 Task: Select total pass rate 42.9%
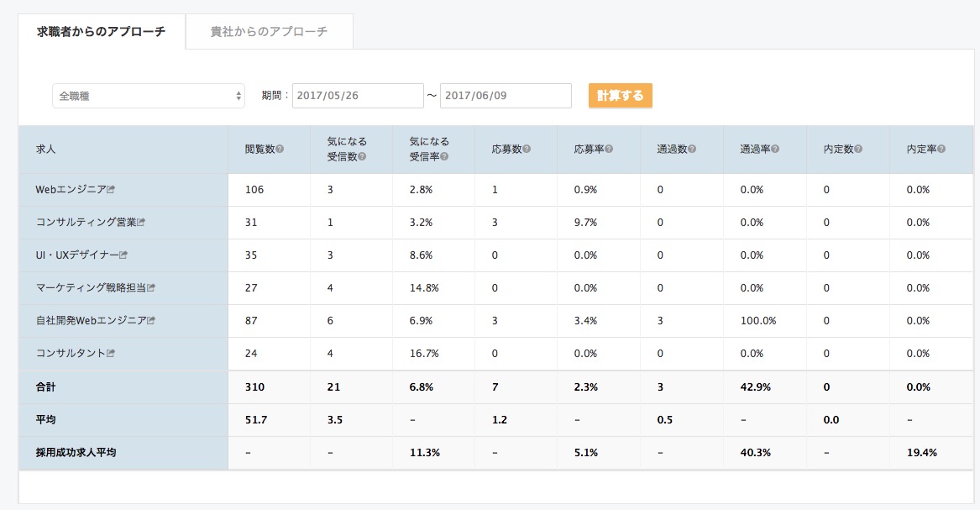[x=756, y=386]
